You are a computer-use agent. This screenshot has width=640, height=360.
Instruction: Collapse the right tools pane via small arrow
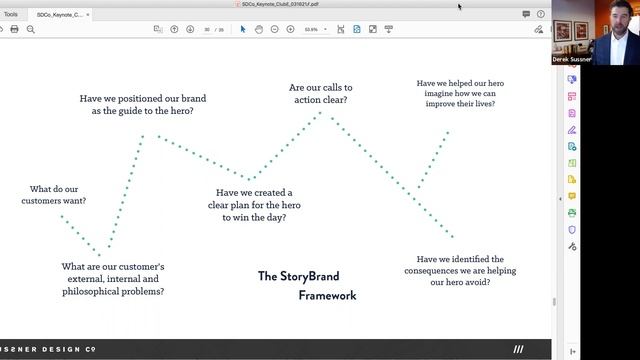[x=560, y=199]
